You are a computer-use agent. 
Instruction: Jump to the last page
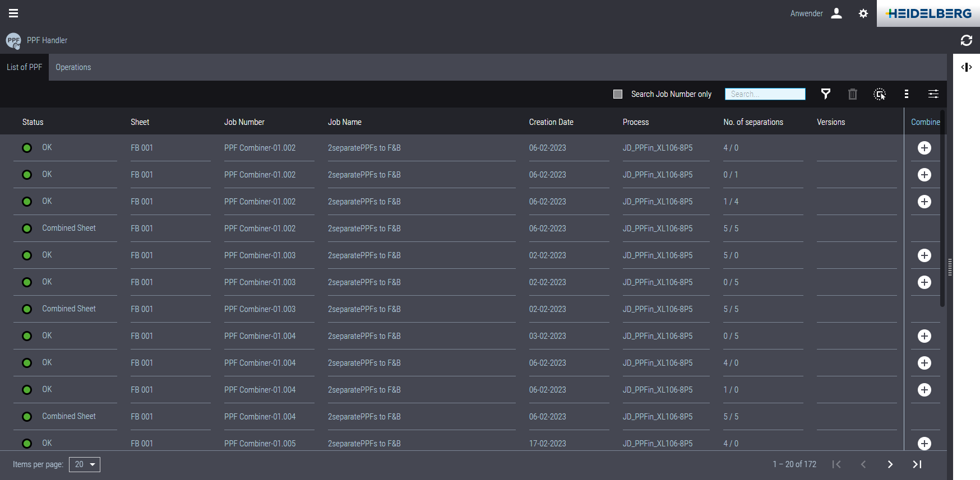[x=917, y=464]
